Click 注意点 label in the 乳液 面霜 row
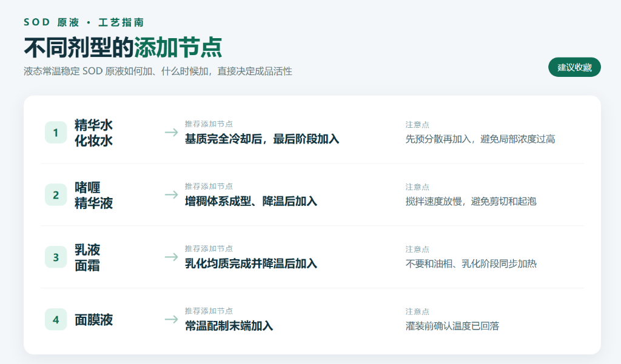621x364 pixels. point(417,250)
